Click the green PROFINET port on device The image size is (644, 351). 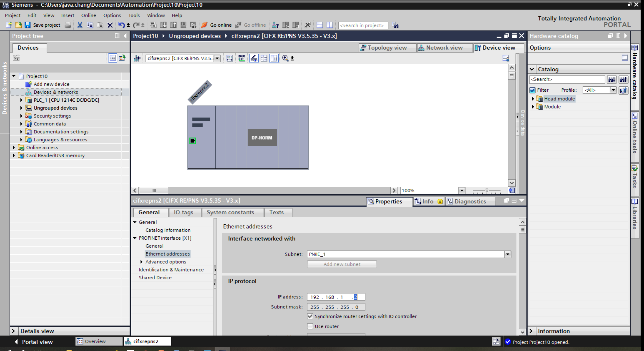193,141
